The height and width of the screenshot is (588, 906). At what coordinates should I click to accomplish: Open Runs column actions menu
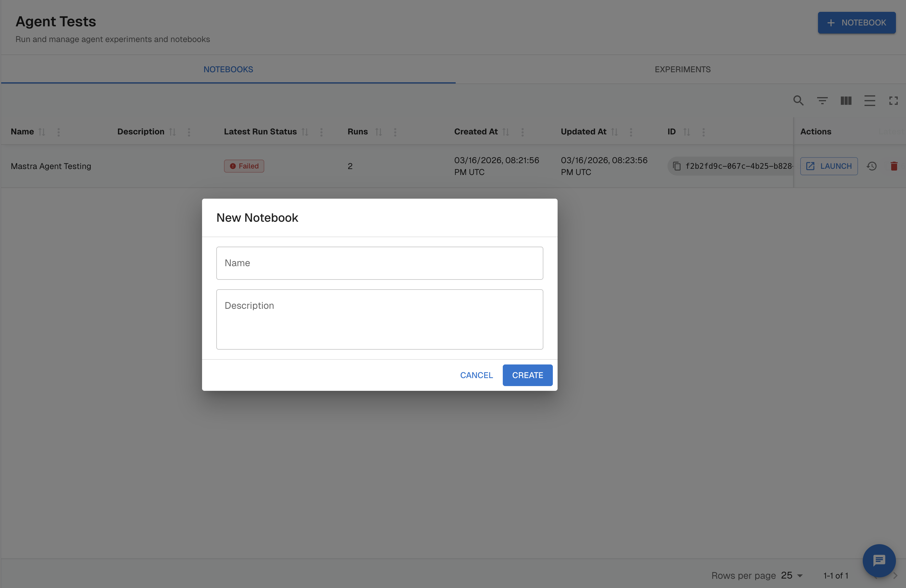point(395,132)
